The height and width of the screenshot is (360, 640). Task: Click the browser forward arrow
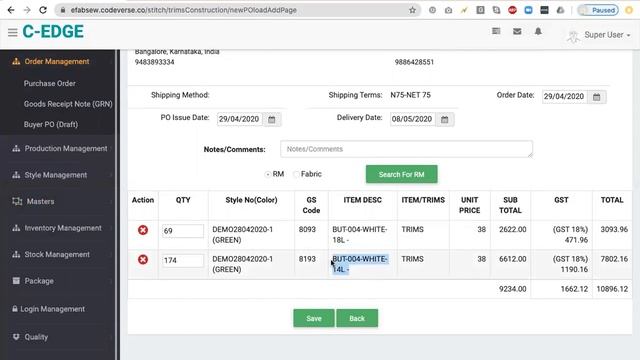[x=27, y=10]
